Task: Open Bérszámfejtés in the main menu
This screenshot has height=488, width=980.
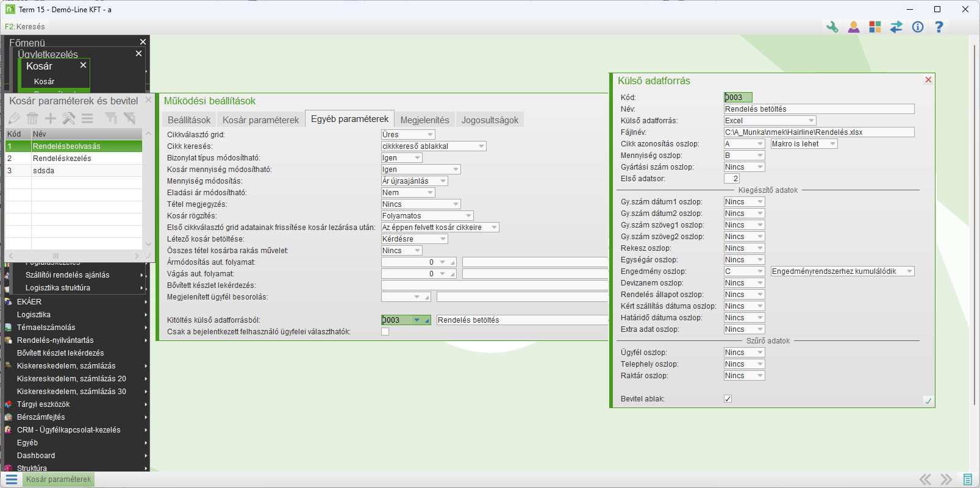Action: (41, 417)
